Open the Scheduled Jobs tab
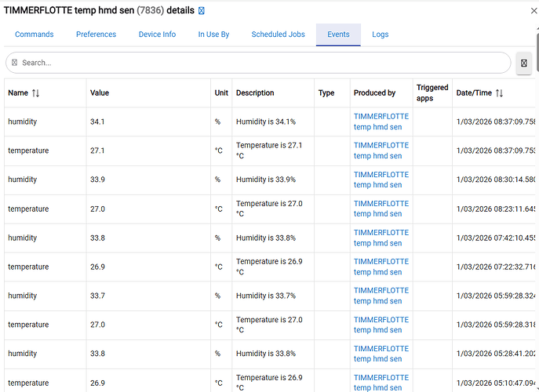 (278, 34)
